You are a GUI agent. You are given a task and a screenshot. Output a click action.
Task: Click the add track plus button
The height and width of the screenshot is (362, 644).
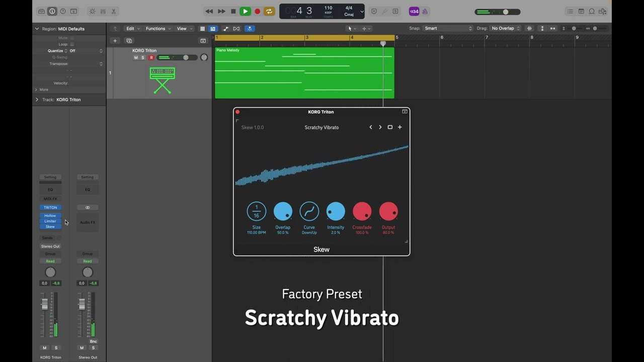point(115,41)
